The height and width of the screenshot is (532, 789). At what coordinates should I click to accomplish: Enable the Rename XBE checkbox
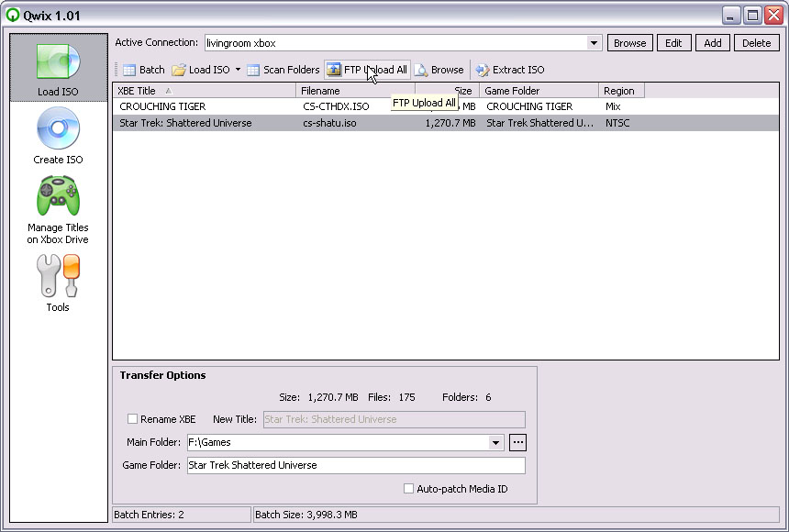[x=130, y=419]
